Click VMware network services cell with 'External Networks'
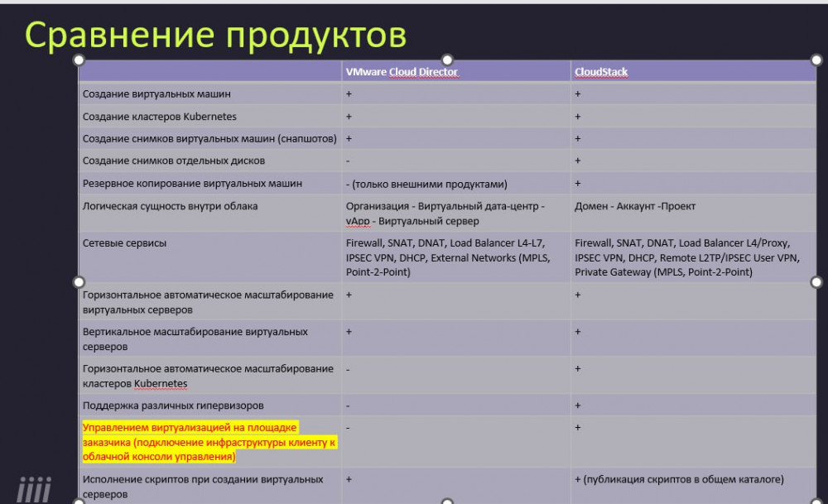The height and width of the screenshot is (504, 828). coord(455,257)
